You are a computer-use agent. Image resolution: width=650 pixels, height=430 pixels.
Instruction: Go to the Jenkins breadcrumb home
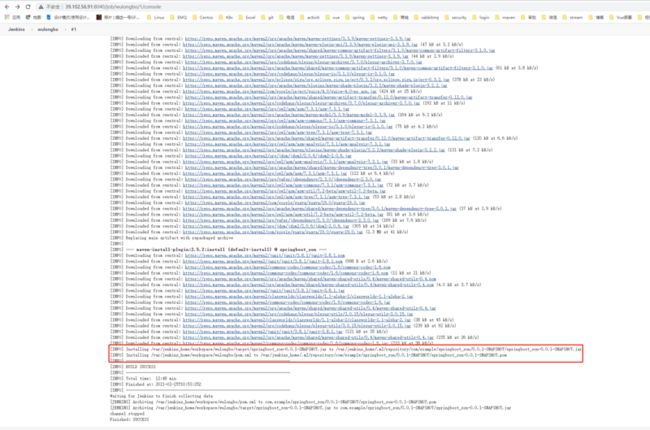click(x=17, y=29)
